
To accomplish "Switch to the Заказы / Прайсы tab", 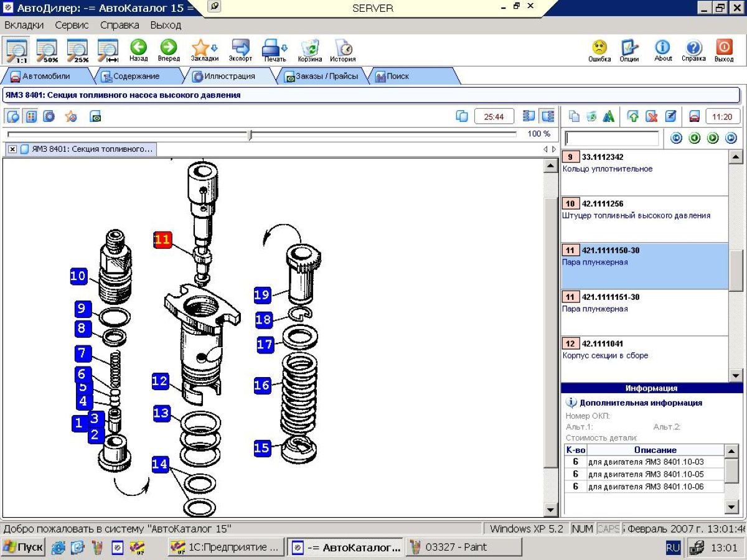I will [322, 76].
